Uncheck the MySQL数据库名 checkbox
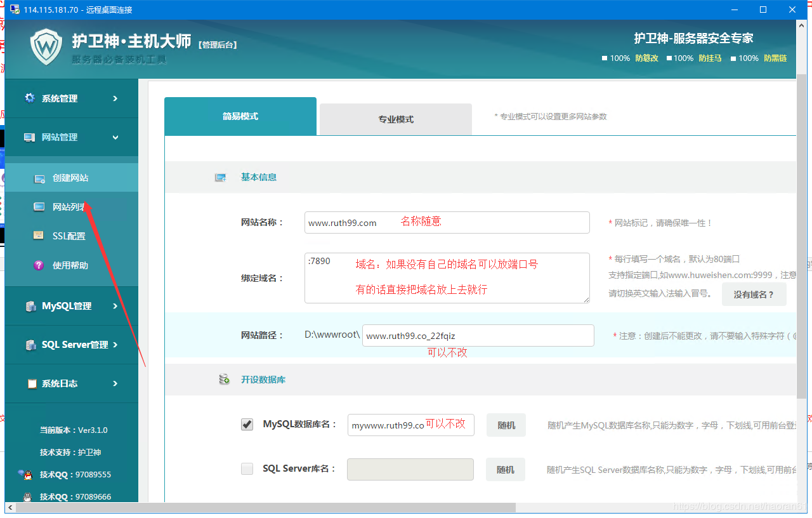 click(x=247, y=425)
